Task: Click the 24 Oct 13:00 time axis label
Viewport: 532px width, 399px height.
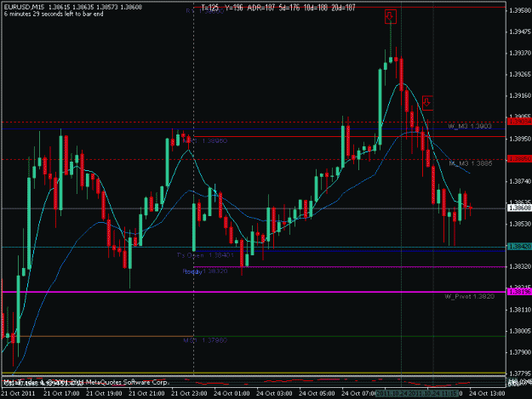Action: (x=487, y=394)
